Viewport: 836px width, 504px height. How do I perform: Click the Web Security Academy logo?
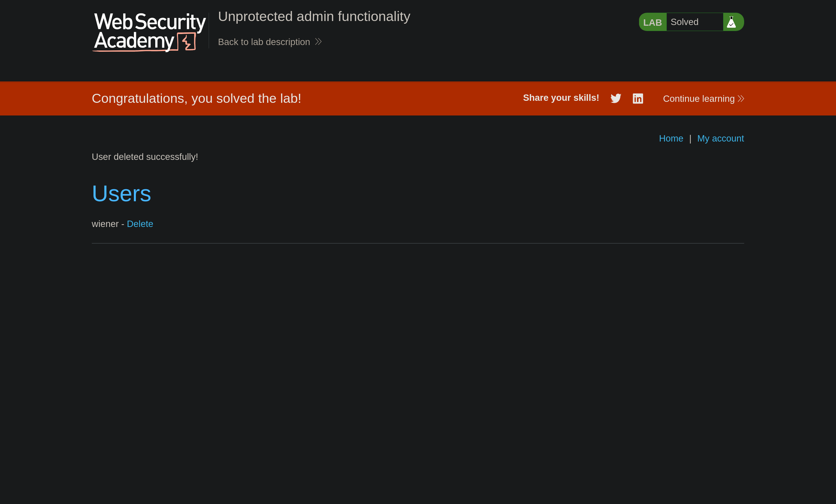149,32
